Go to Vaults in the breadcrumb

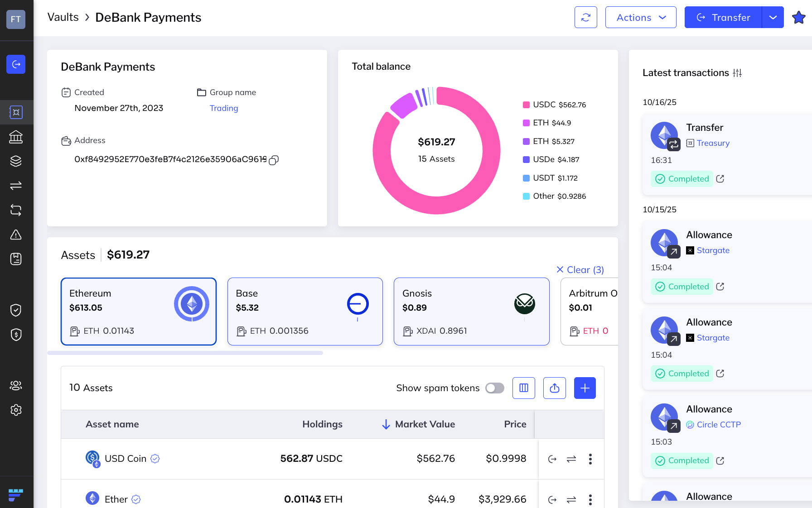63,17
